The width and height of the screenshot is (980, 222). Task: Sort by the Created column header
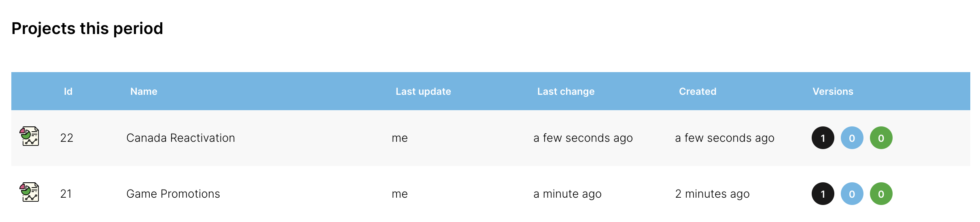pyautogui.click(x=698, y=92)
